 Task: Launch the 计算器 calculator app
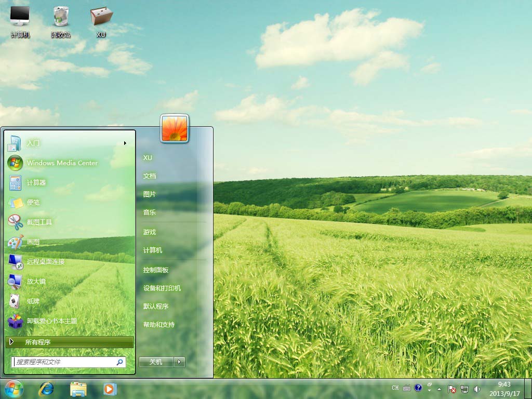[36, 182]
